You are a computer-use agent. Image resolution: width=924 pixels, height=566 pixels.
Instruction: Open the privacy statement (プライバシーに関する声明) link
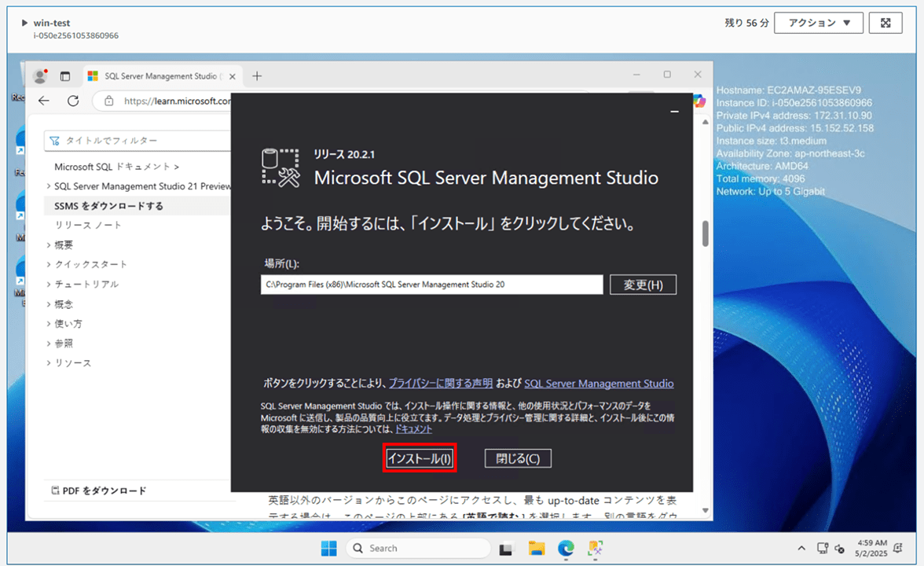pyautogui.click(x=441, y=384)
